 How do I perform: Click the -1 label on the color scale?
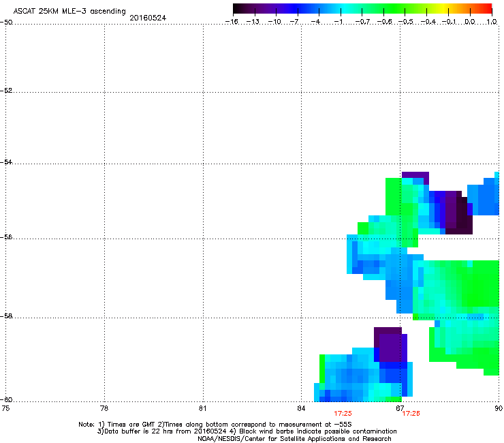[x=338, y=22]
